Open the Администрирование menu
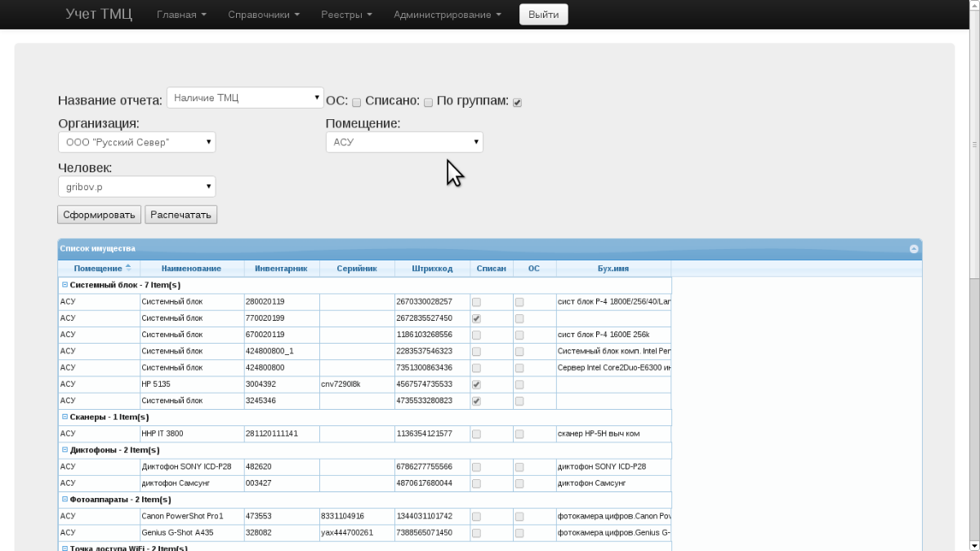The image size is (980, 551). pos(447,15)
